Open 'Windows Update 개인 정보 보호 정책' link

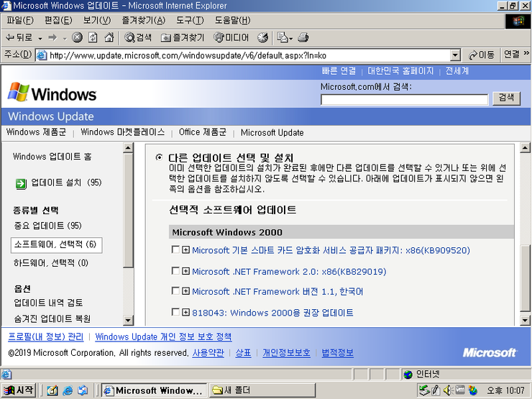point(163,336)
